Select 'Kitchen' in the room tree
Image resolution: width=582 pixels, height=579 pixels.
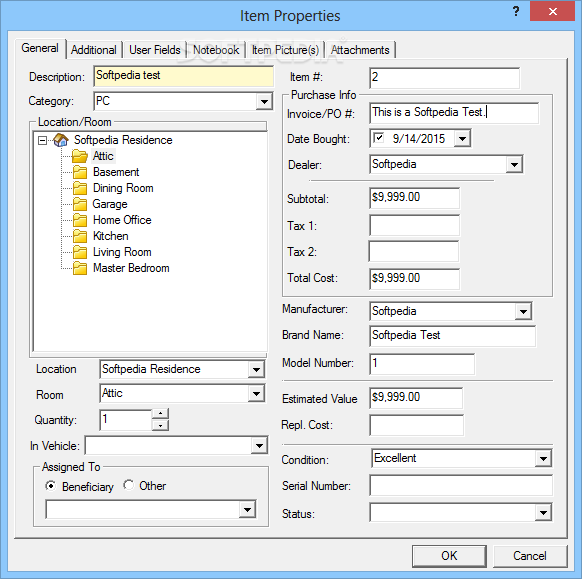pyautogui.click(x=111, y=236)
